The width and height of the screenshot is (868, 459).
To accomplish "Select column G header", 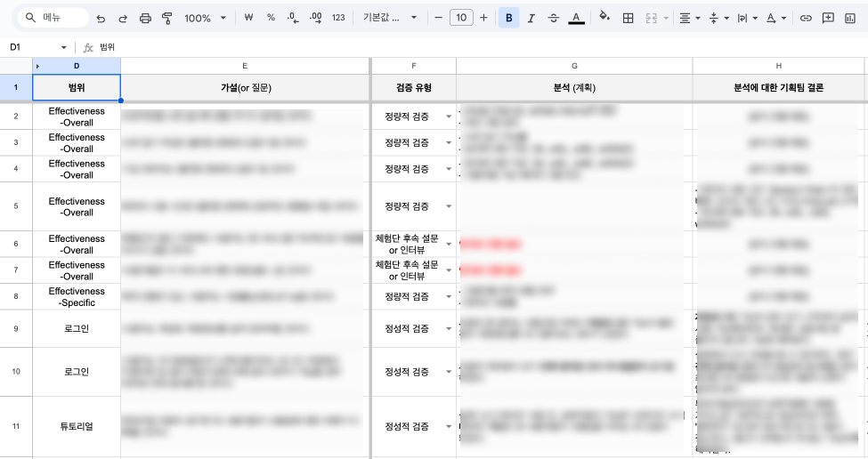I will point(574,66).
